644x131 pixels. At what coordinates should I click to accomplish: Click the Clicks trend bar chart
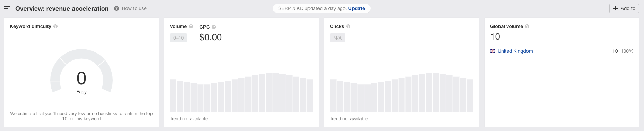coord(401,92)
